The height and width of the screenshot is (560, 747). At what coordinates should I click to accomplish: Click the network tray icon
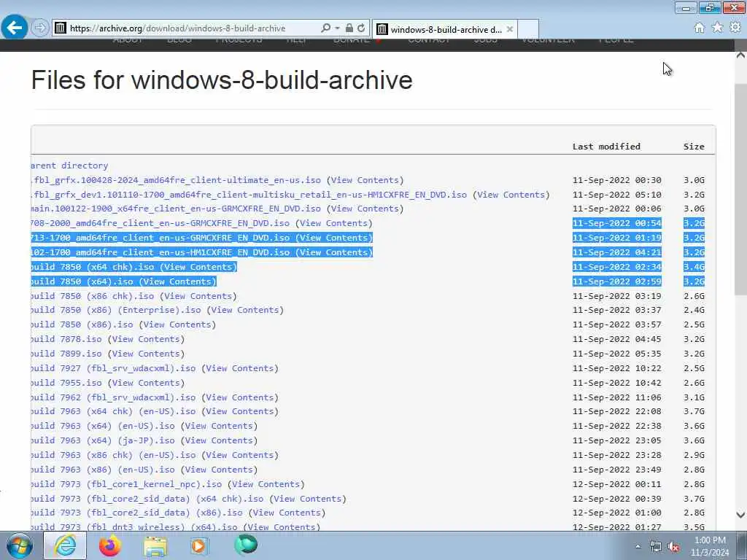click(x=656, y=547)
